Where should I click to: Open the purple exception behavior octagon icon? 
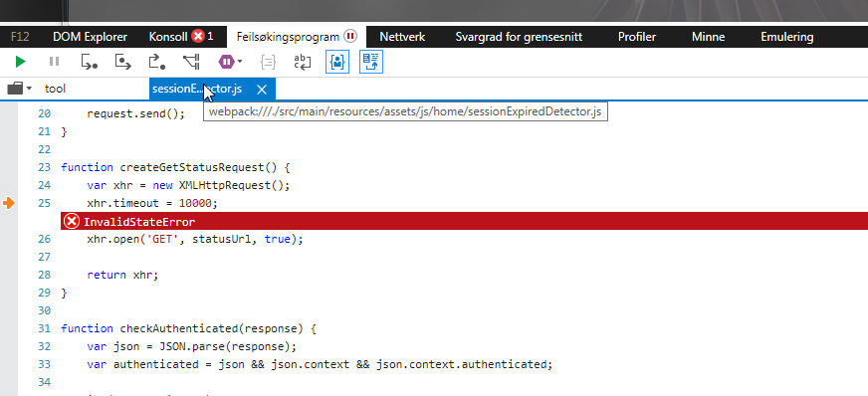pyautogui.click(x=226, y=62)
